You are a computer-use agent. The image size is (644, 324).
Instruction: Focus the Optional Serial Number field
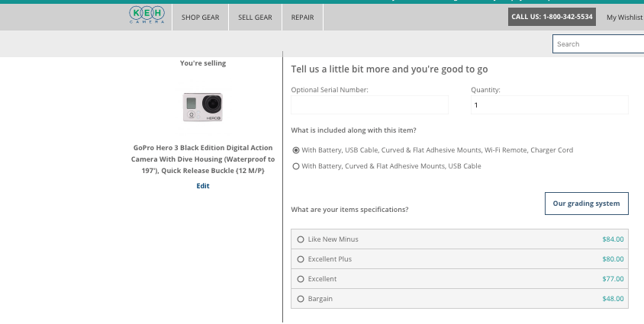click(369, 105)
